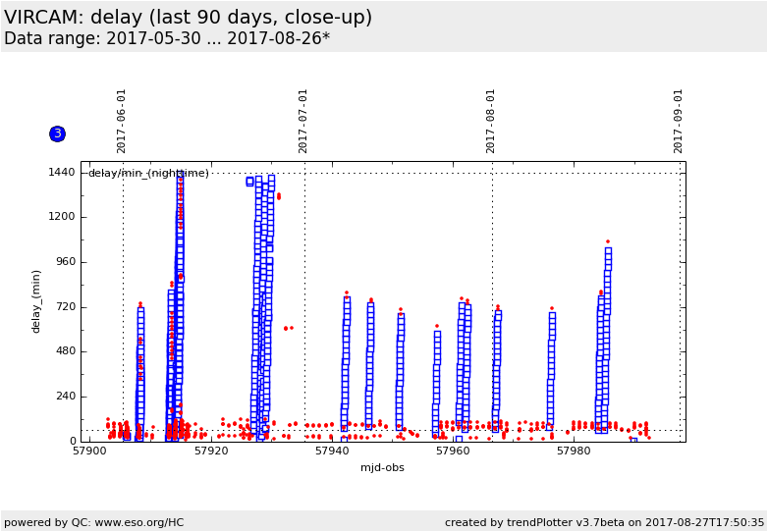768x532 pixels.
Task: Select the 2017-09-01 date marker
Action: 679,121
